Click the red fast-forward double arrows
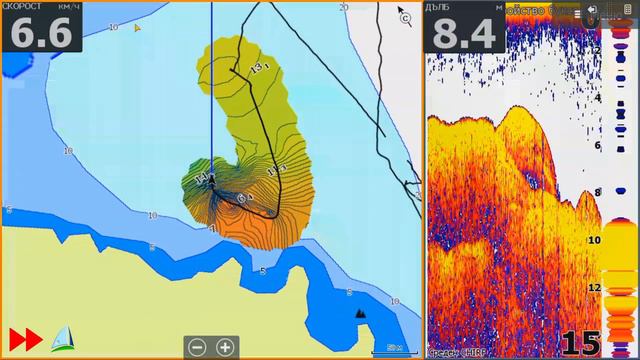Screen dimensions: 640x360 pyautogui.click(x=26, y=340)
